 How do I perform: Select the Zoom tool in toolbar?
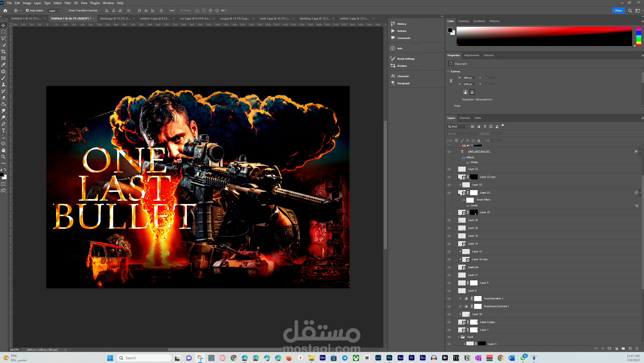4,157
